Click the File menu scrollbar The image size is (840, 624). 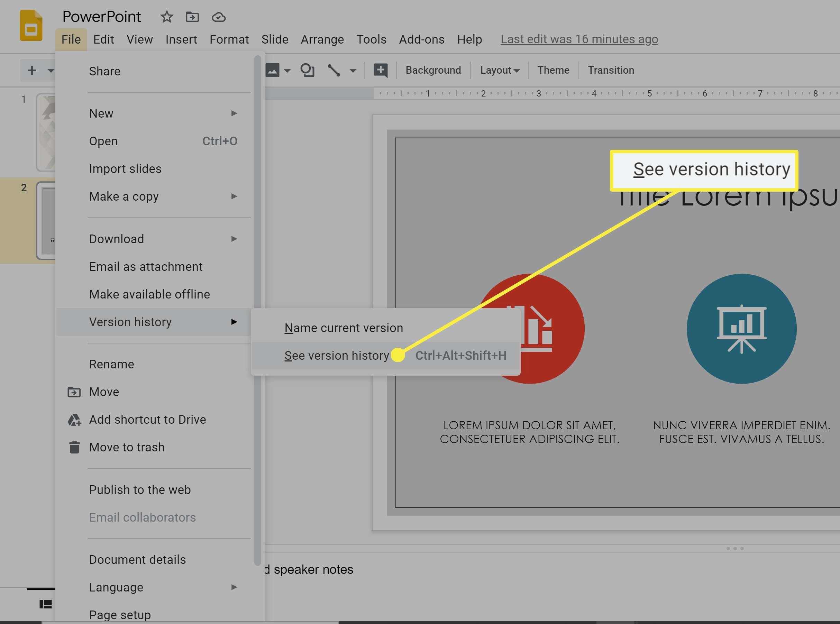pos(258,311)
